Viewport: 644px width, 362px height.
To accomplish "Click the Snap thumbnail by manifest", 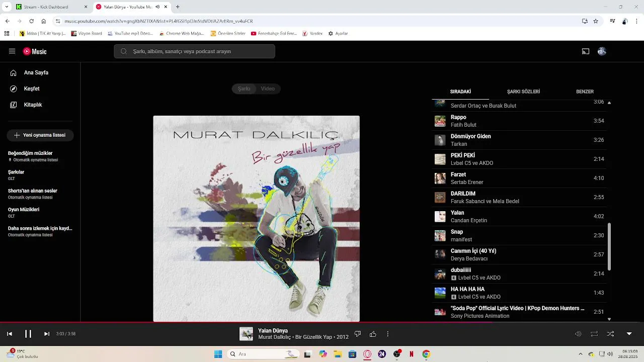I will 440,236.
